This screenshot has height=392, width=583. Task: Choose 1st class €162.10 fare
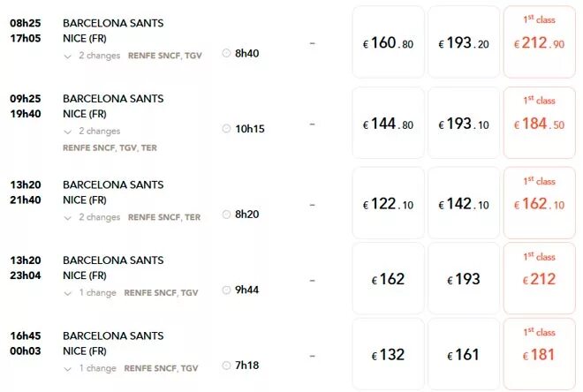click(x=540, y=203)
